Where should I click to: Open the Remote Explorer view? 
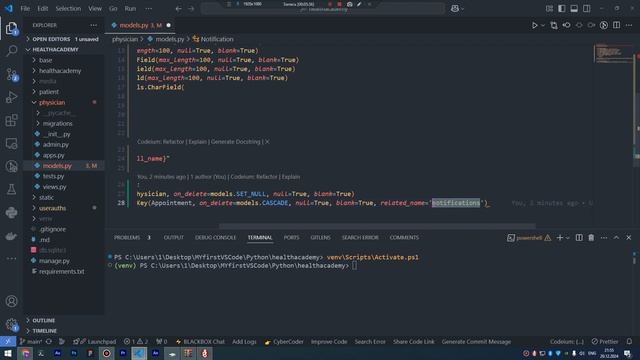[x=11, y=143]
